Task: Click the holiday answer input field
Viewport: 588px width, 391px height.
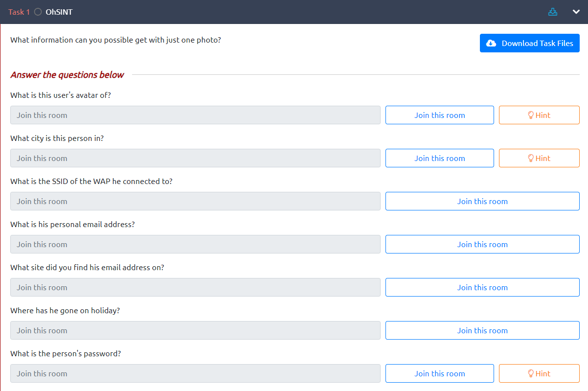Action: click(x=195, y=330)
